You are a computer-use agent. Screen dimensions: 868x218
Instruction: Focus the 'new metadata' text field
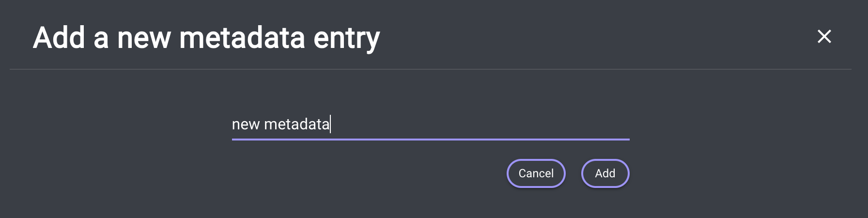430,125
